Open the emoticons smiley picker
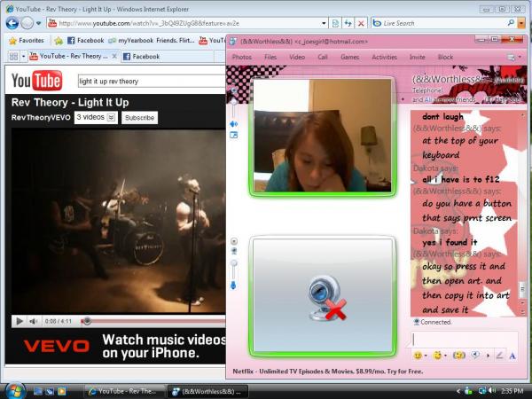 click(x=418, y=356)
